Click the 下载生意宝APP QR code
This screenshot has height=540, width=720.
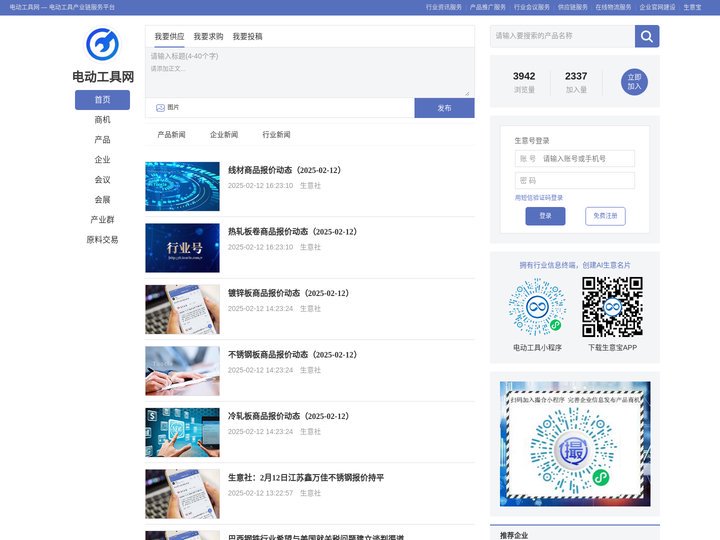click(612, 306)
